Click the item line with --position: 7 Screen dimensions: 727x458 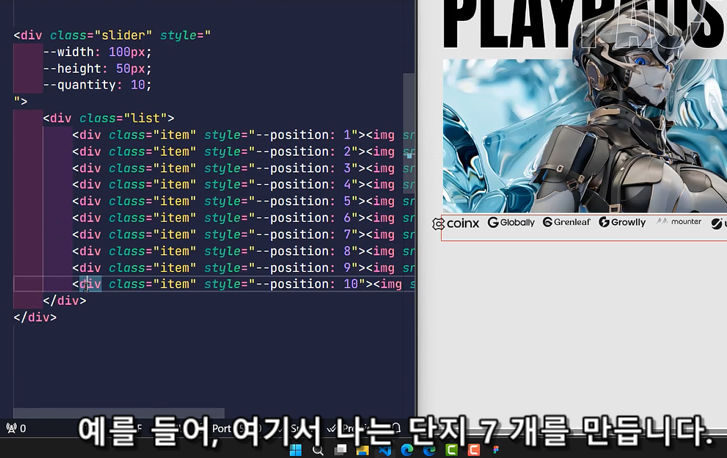click(x=243, y=235)
